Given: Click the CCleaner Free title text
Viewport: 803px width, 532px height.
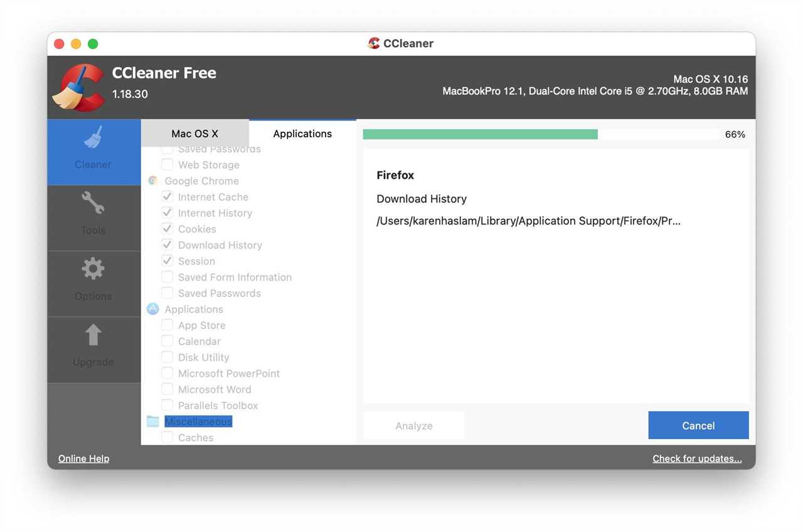Looking at the screenshot, I should (x=164, y=73).
